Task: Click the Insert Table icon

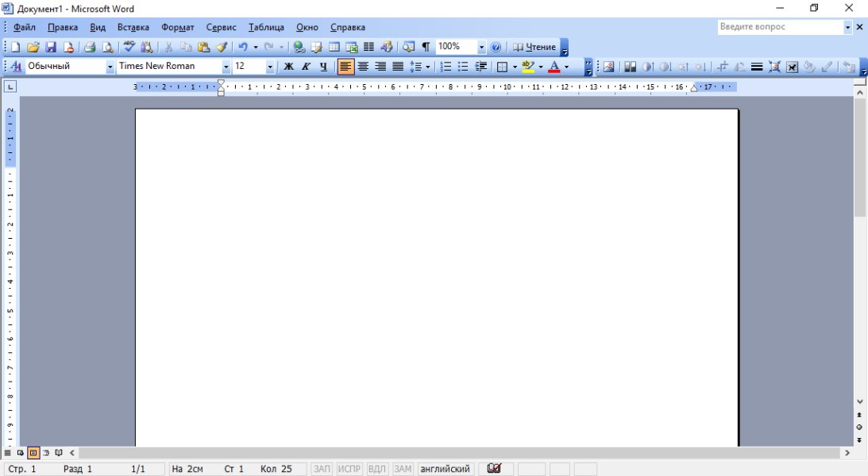Action: 334,47
